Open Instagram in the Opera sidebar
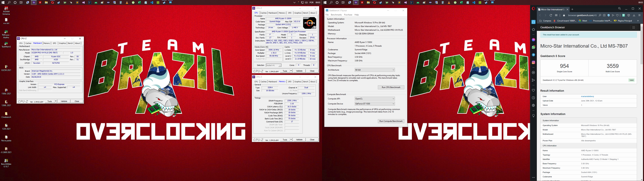The height and width of the screenshot is (181, 644). click(533, 62)
